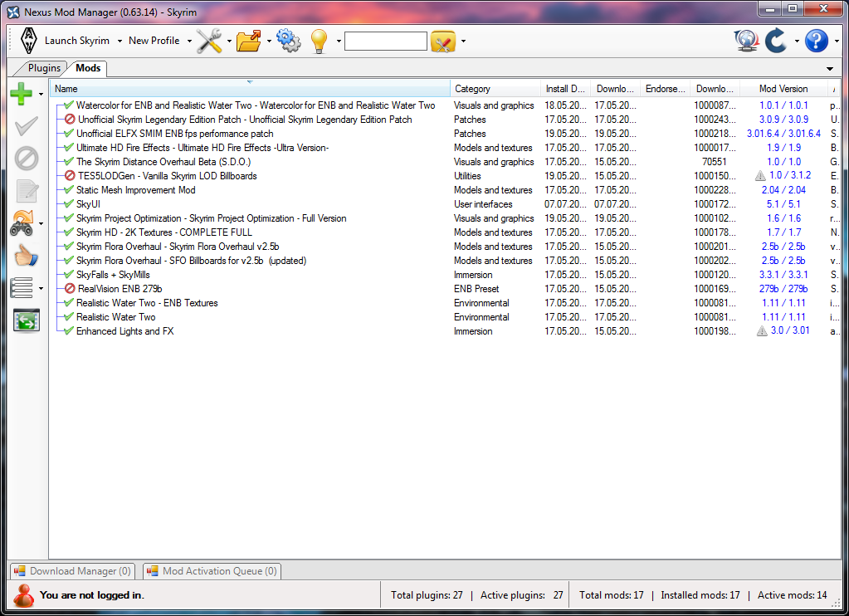
Task: Open the Download Manager (0) tab
Action: (72, 571)
